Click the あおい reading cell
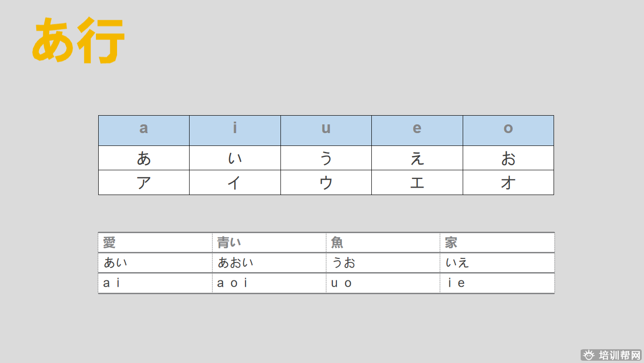644x363 pixels. point(269,262)
